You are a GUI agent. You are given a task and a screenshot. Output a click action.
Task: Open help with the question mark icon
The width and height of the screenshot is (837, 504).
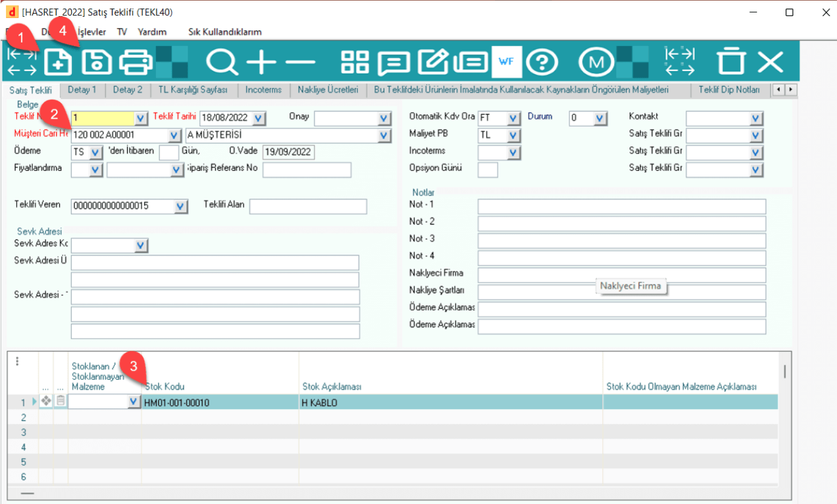click(543, 62)
